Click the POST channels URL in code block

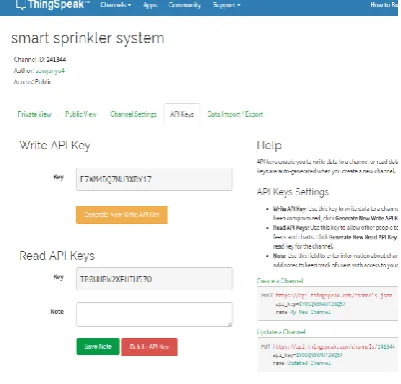coord(334,295)
